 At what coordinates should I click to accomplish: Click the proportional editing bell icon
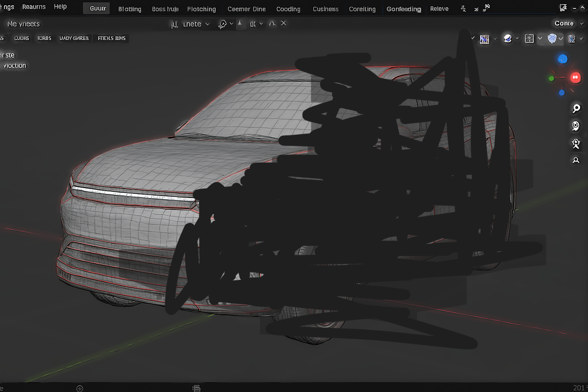272,24
